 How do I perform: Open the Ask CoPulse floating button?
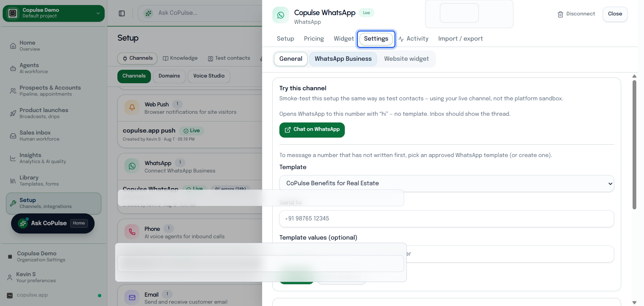click(53, 223)
